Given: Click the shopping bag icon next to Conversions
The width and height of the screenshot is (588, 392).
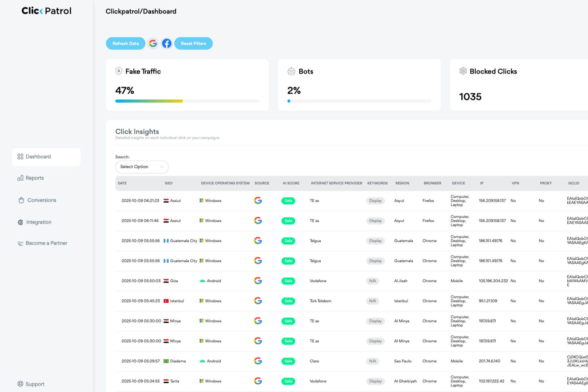Looking at the screenshot, I should coord(21,200).
